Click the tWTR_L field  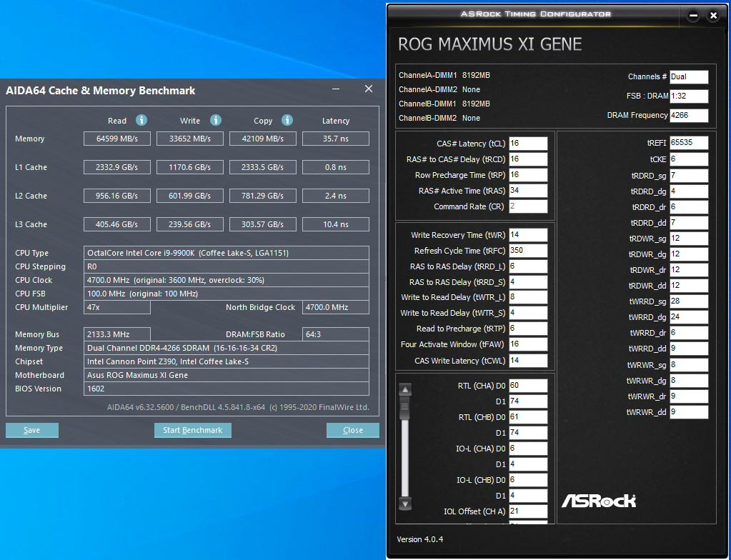tap(528, 297)
